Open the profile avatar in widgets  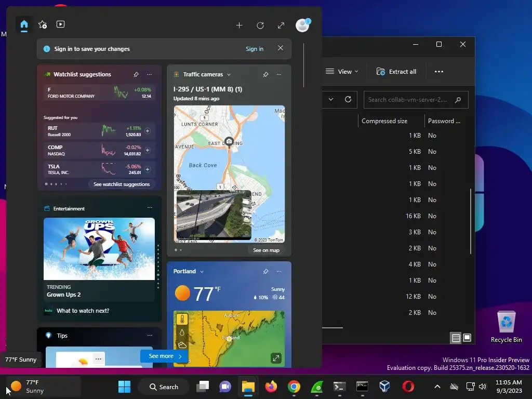click(x=302, y=25)
